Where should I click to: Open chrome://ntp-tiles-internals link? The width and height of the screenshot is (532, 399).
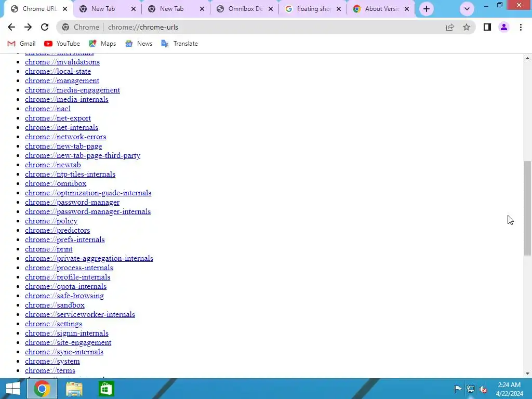coord(70,174)
